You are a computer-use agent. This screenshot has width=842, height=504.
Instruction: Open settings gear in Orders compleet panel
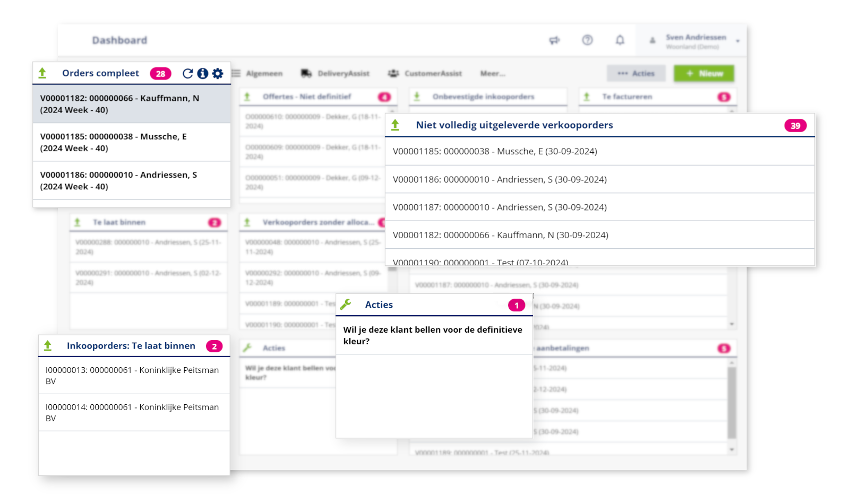(x=218, y=74)
